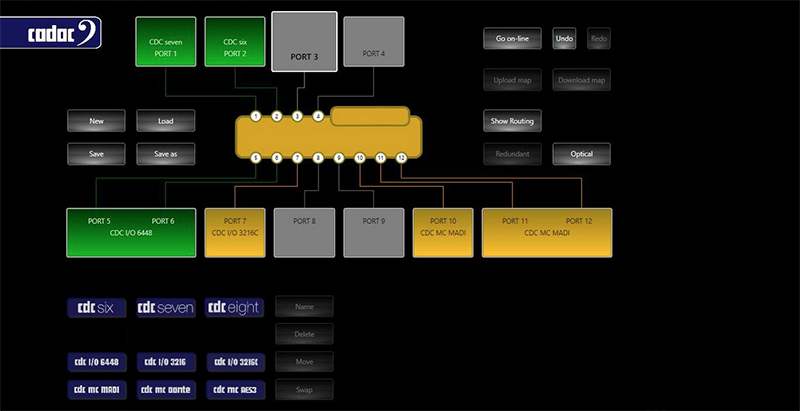Click router port node 8
This screenshot has height=411, width=800.
(318, 158)
